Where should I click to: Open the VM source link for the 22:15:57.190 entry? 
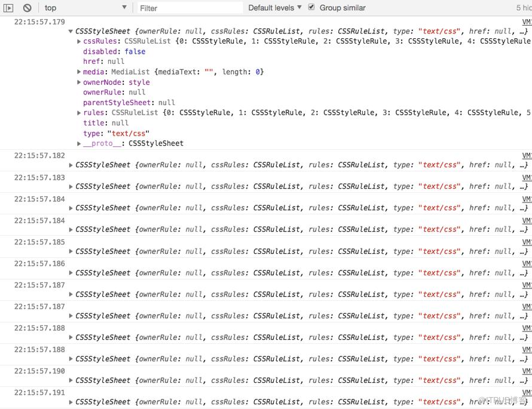(527, 371)
